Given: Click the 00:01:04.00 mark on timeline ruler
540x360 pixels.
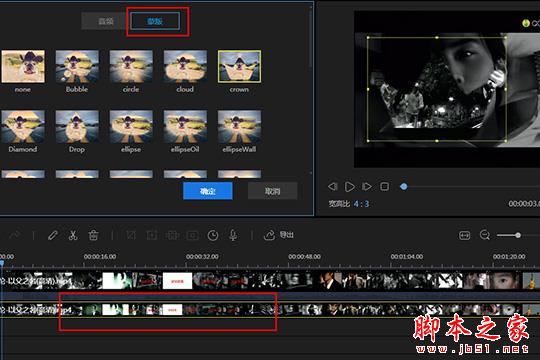Looking at the screenshot, I should 407,257.
